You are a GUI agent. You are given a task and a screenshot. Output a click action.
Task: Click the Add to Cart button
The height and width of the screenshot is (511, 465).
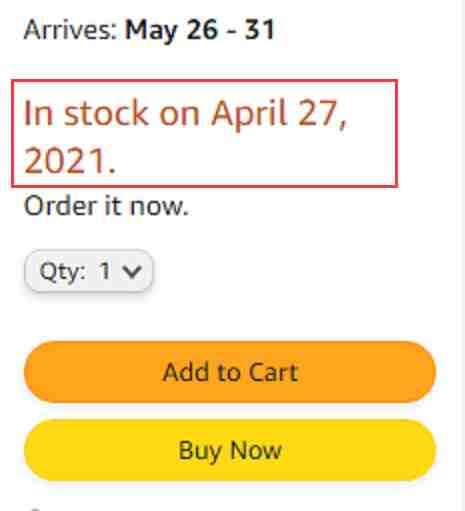(x=230, y=372)
